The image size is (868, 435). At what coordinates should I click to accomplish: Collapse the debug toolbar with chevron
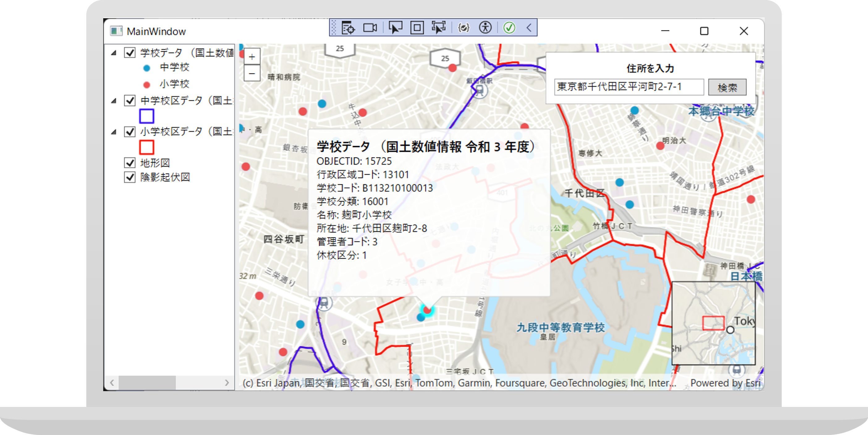[529, 28]
